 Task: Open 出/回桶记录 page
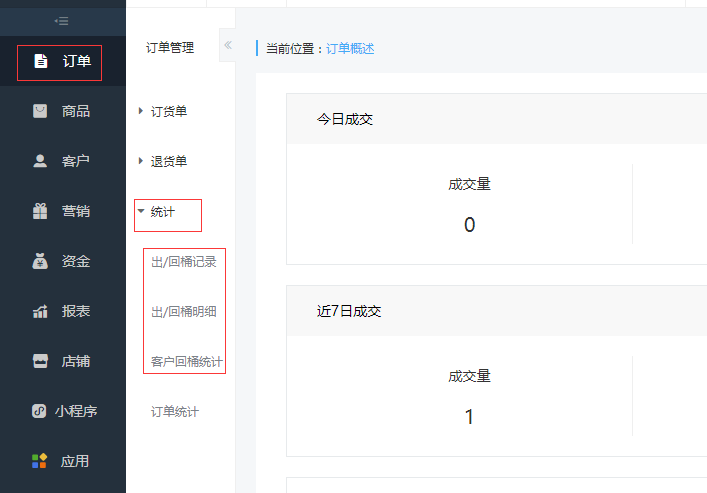184,262
